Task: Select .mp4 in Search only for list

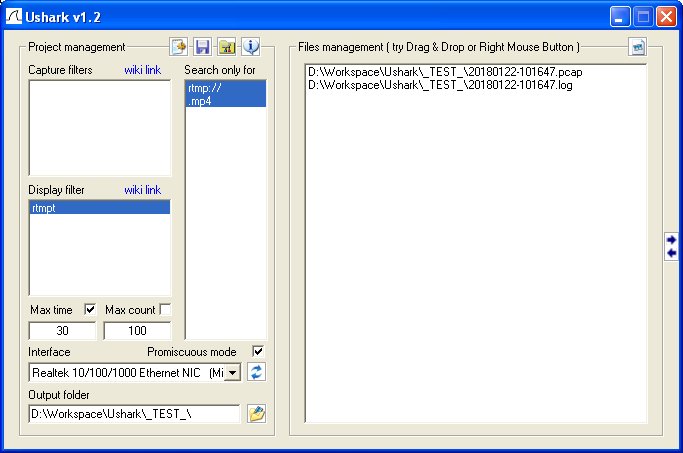Action: pyautogui.click(x=225, y=101)
